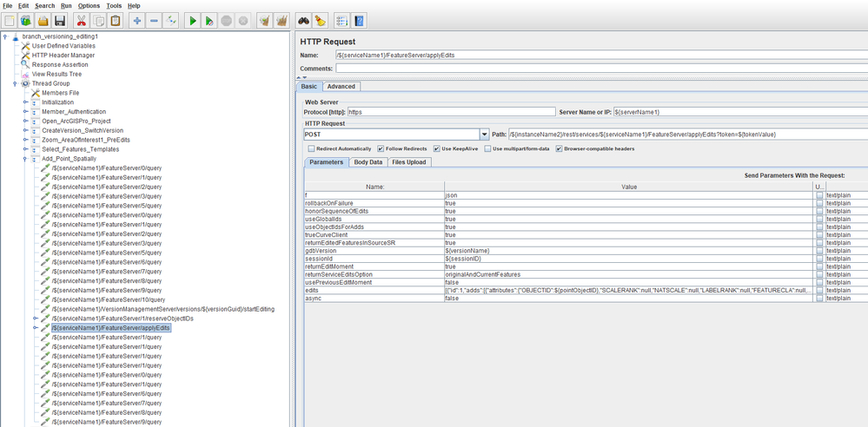Screen dimensions: 868x427
Task: Uncheck the Use KeepAlive checkbox
Action: click(x=437, y=149)
